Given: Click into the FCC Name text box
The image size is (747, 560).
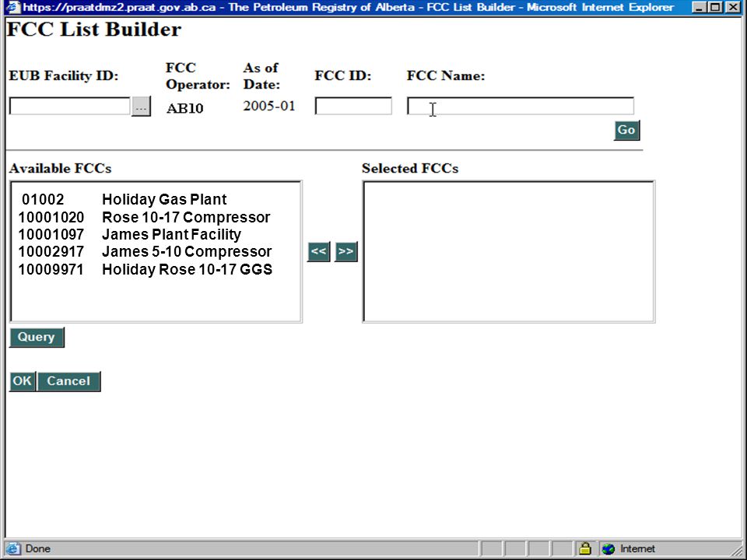Looking at the screenshot, I should click(521, 107).
